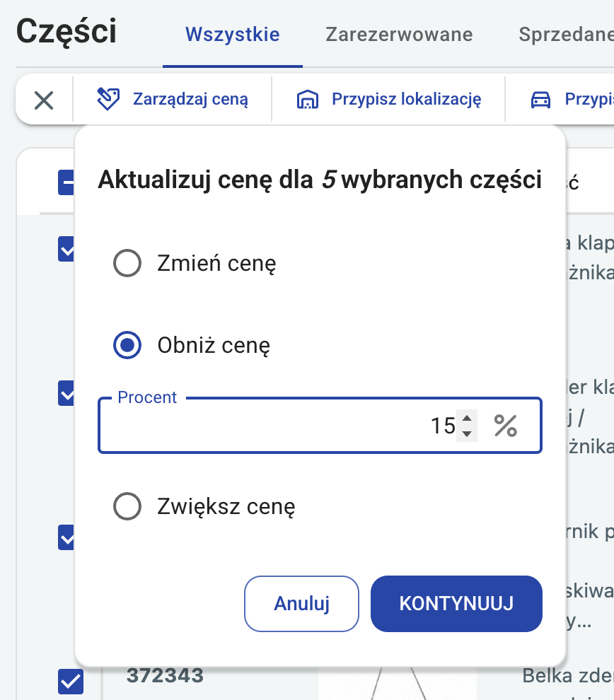
Task: Click Przypisz lokalizację toolbar label
Action: (406, 99)
